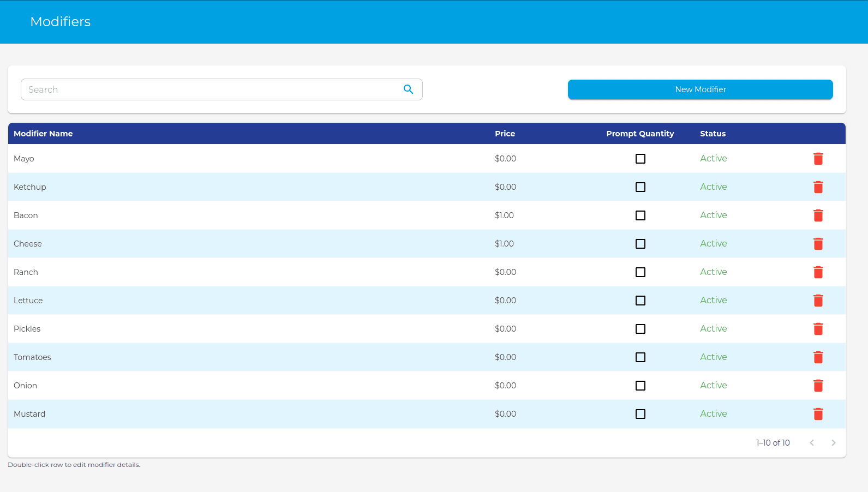Image resolution: width=868 pixels, height=492 pixels.
Task: Enable Prompt Quantity for Ranch
Action: (x=640, y=272)
